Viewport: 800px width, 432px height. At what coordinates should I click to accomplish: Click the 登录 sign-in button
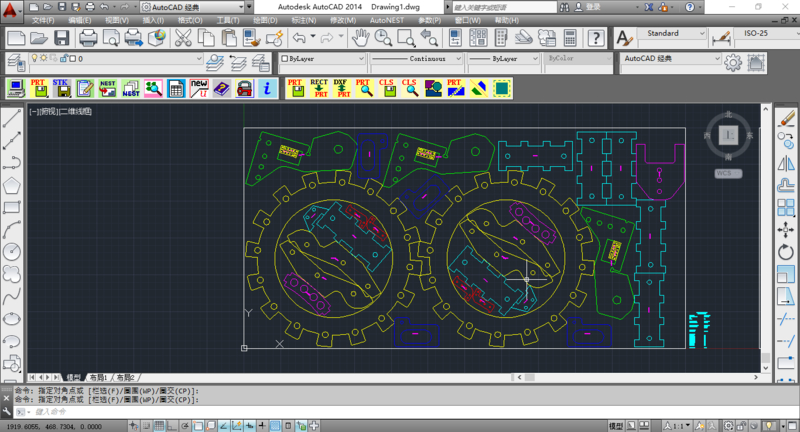point(593,6)
